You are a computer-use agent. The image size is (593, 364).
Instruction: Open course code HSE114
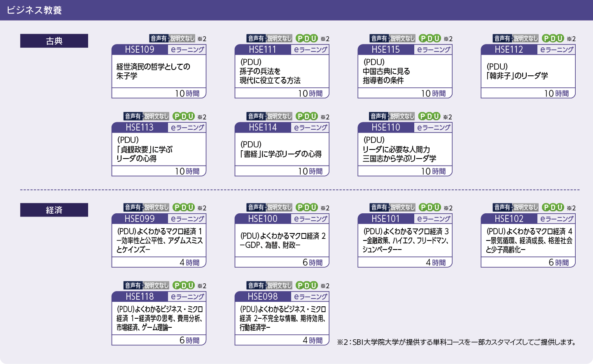click(x=263, y=127)
